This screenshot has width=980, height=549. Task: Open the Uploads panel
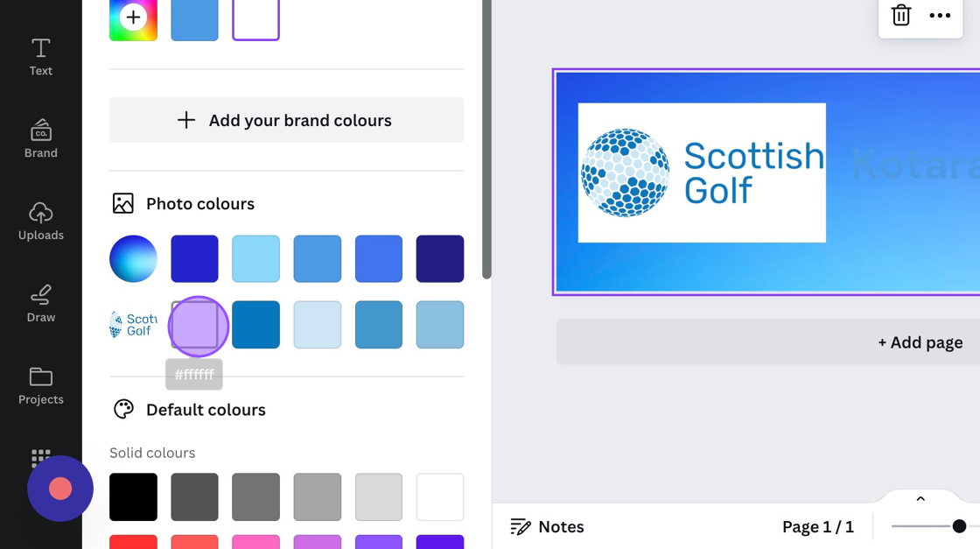coord(40,222)
